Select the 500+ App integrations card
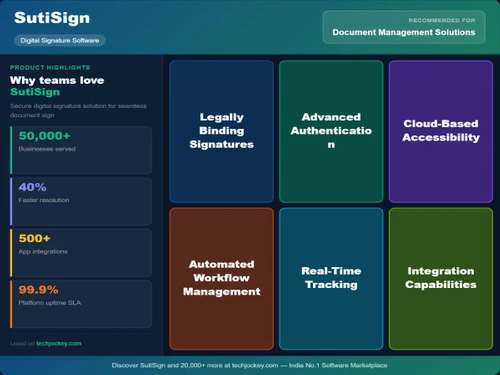 (x=81, y=253)
